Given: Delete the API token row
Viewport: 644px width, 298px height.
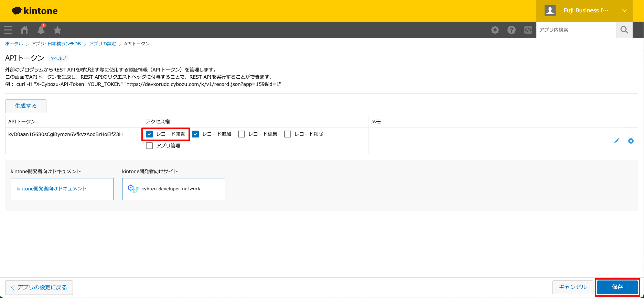Looking at the screenshot, I should [631, 141].
